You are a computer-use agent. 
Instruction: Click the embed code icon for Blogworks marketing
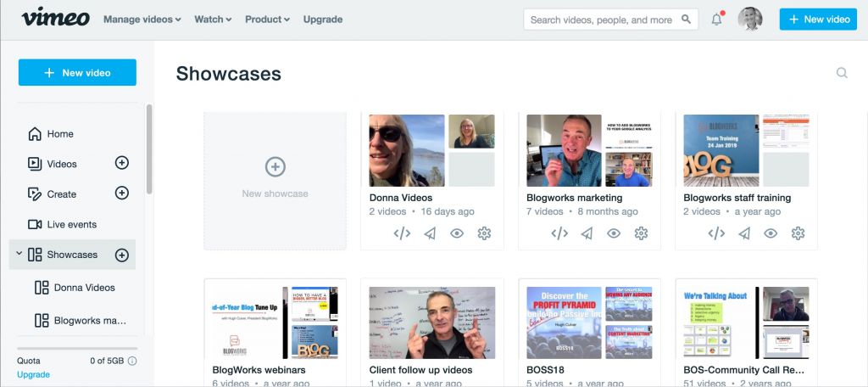(559, 233)
